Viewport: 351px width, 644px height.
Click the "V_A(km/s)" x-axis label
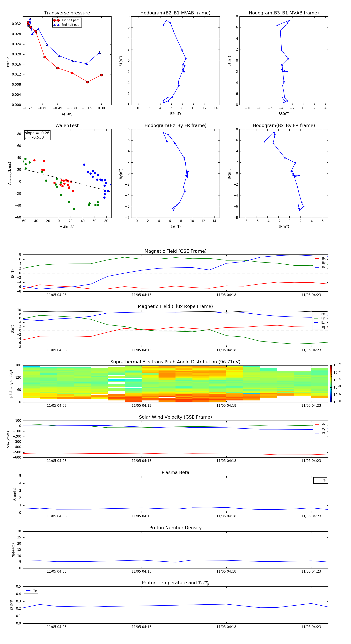pos(67,227)
